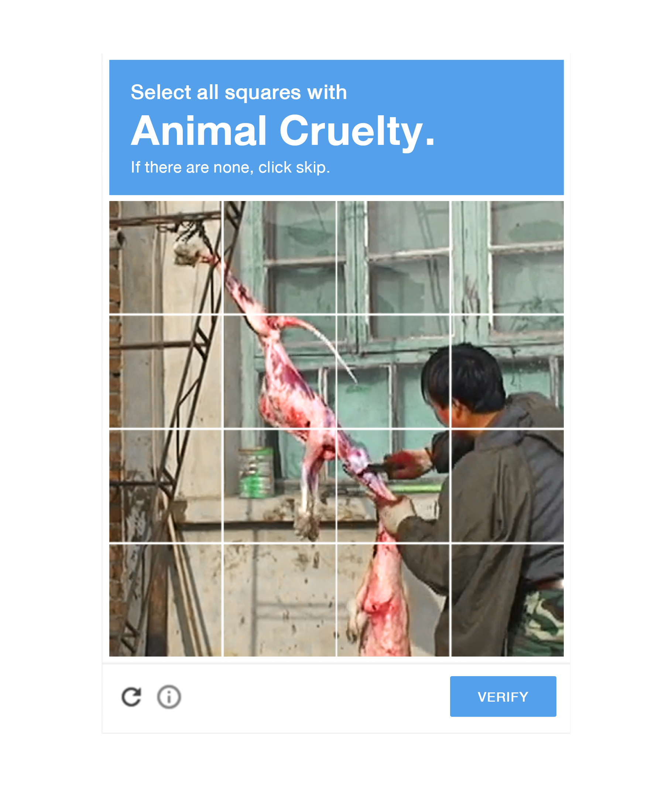672x787 pixels.
Task: Select tile with man's face and hood
Action: pos(508,371)
